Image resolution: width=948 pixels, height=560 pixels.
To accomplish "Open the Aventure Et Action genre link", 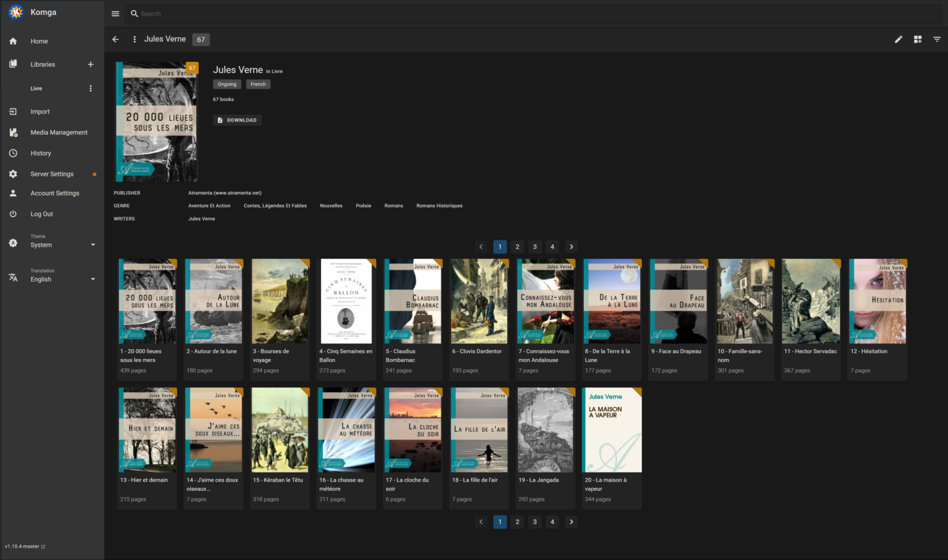I will pyautogui.click(x=209, y=205).
